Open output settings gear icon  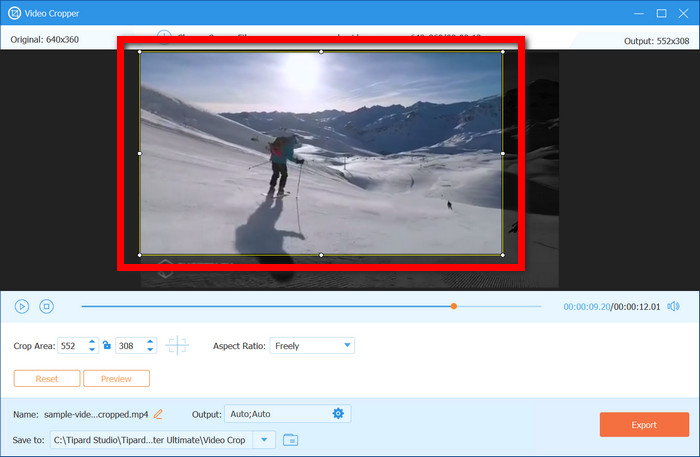(x=338, y=414)
